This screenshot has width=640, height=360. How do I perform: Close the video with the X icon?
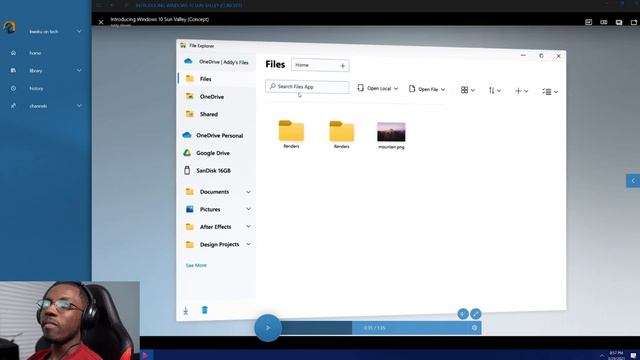[101, 22]
